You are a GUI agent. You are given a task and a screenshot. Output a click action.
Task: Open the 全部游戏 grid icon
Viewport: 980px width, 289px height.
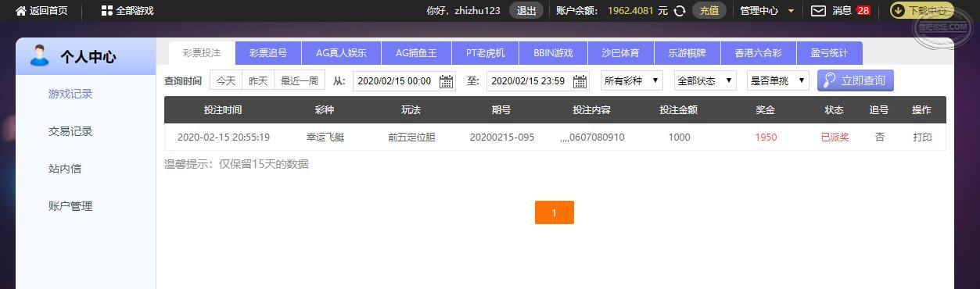click(x=107, y=11)
